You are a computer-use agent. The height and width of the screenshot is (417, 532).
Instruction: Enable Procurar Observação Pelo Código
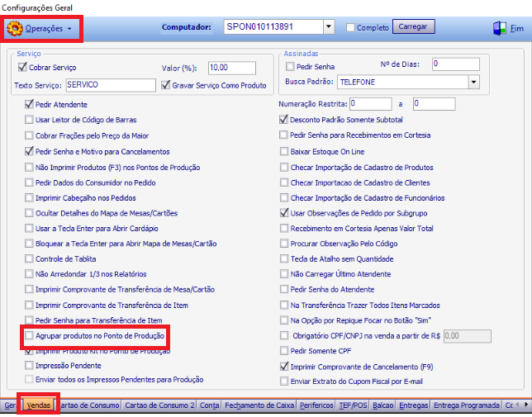pos(284,244)
